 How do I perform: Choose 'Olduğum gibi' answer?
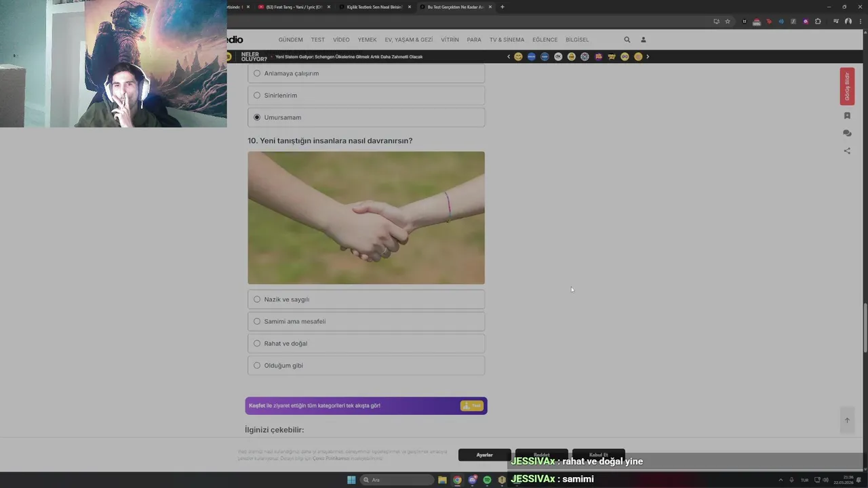[366, 365]
